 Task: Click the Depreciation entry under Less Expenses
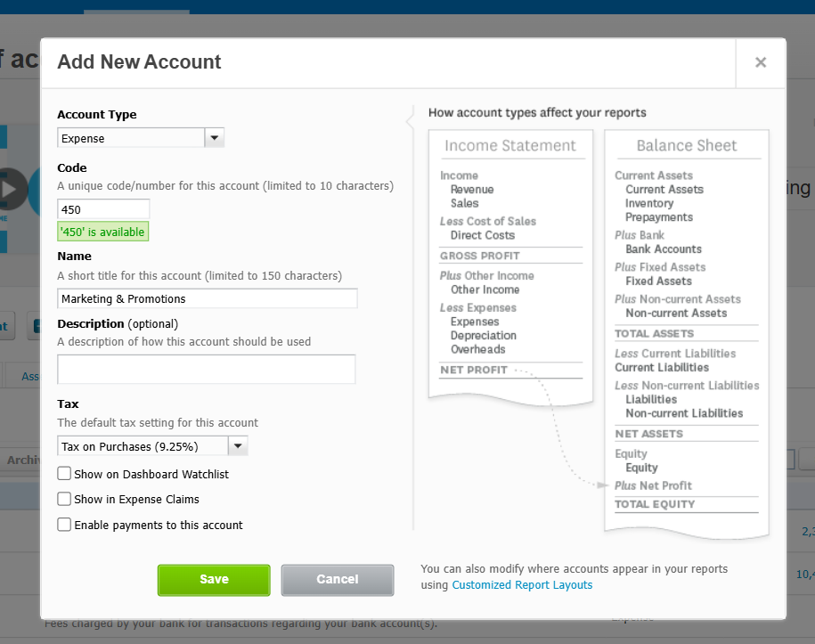tap(484, 335)
